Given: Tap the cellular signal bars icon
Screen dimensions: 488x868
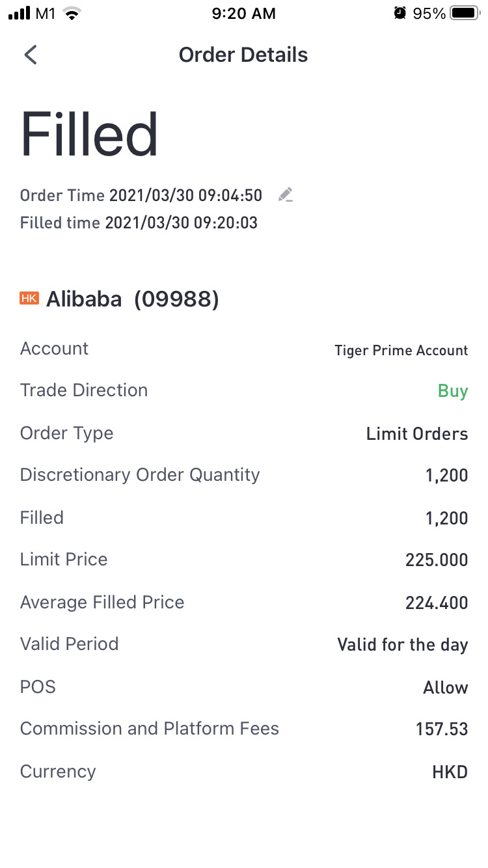Looking at the screenshot, I should point(20,14).
